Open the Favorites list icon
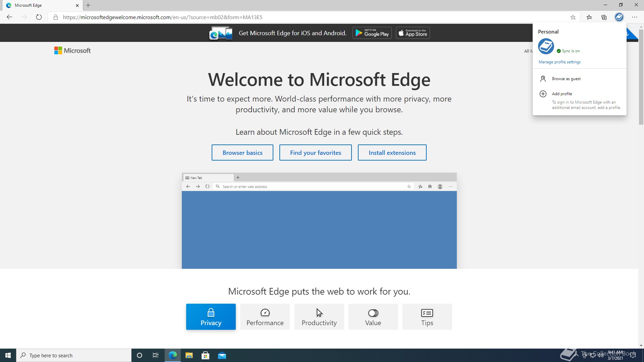Image resolution: width=644 pixels, height=362 pixels. click(x=589, y=17)
